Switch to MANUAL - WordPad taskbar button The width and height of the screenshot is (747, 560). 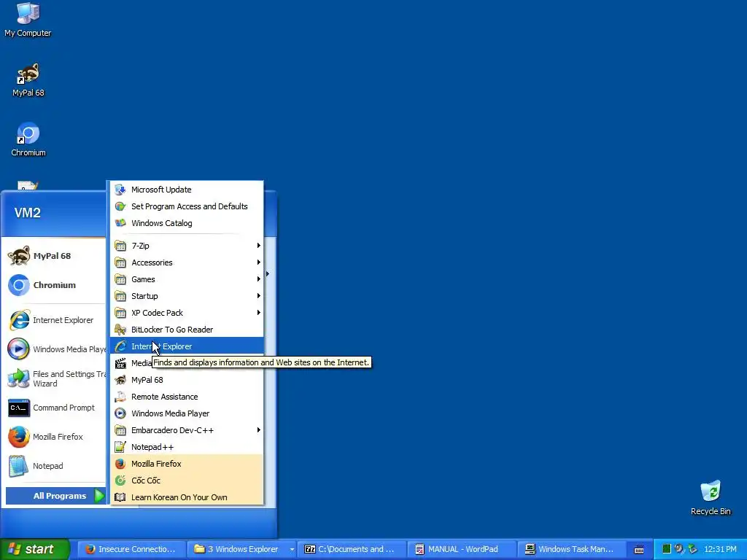461,549
